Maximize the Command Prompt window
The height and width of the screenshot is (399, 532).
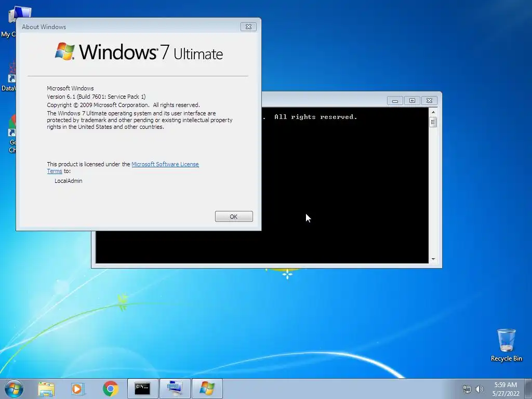412,101
